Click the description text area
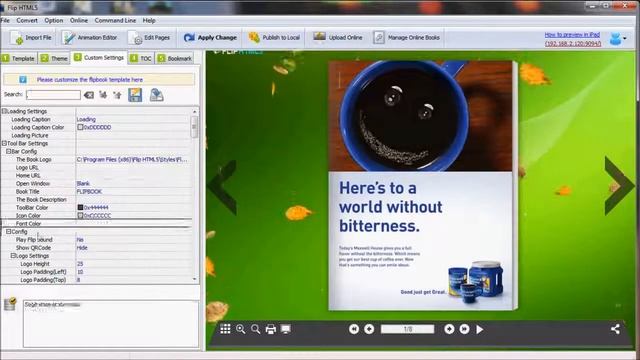The image size is (640, 360). click(x=111, y=324)
